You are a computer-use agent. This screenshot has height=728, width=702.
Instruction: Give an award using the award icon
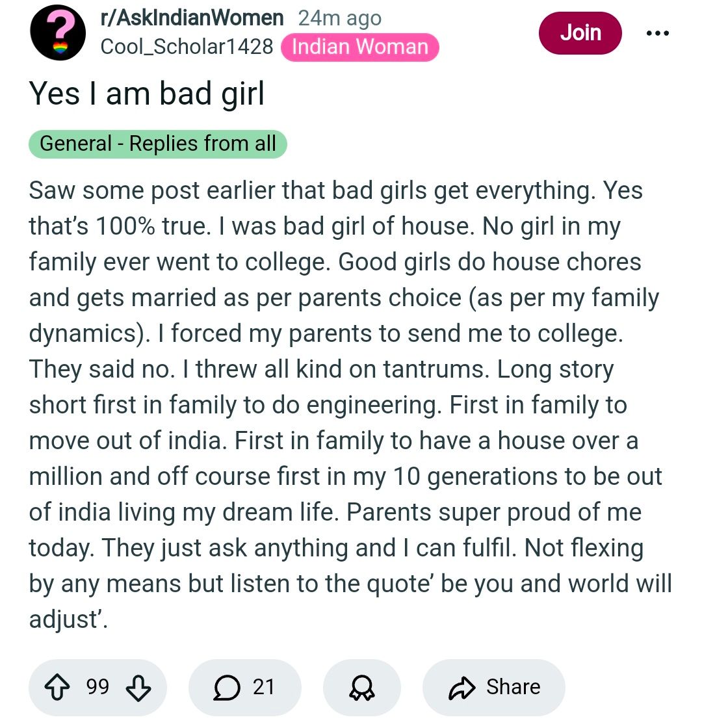(361, 688)
